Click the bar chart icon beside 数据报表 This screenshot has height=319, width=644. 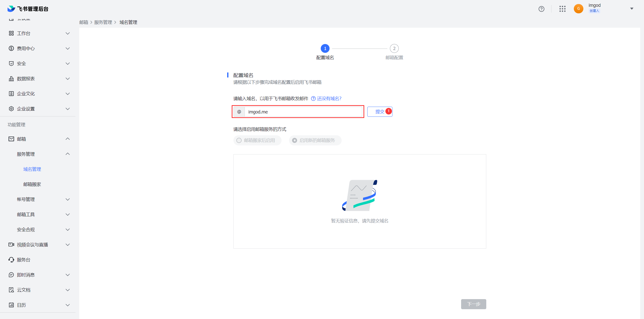(11, 78)
